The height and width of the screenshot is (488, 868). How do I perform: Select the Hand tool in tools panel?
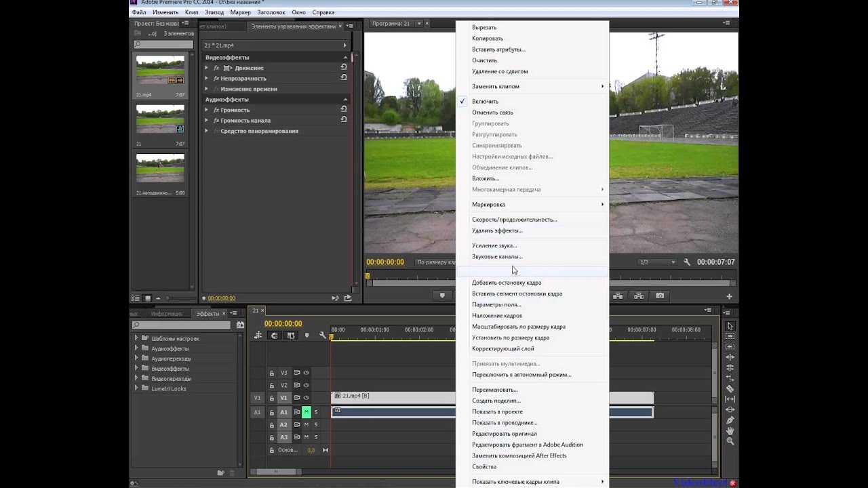[x=730, y=430]
